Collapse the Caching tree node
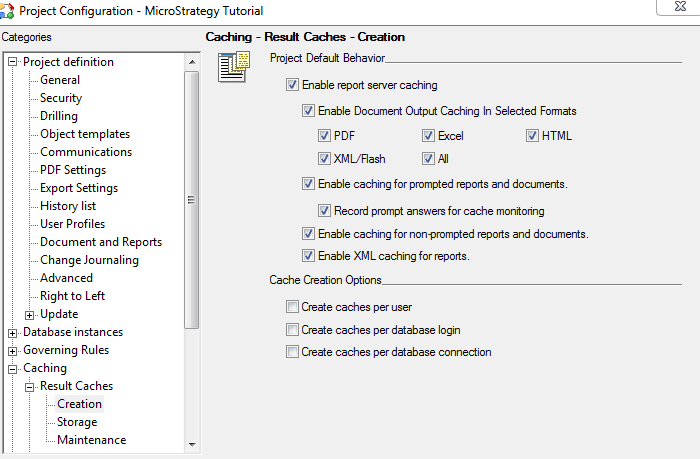Screen dimensions: 700x459 (12, 369)
